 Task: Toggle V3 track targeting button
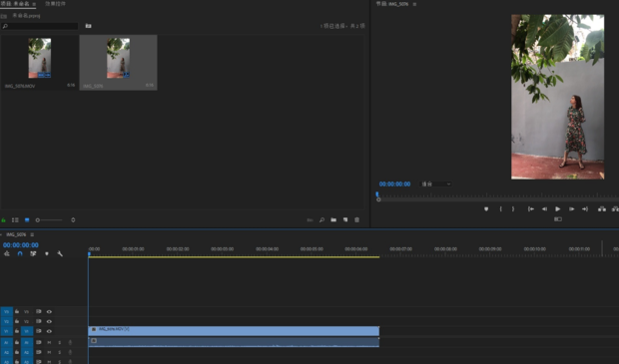(26, 312)
